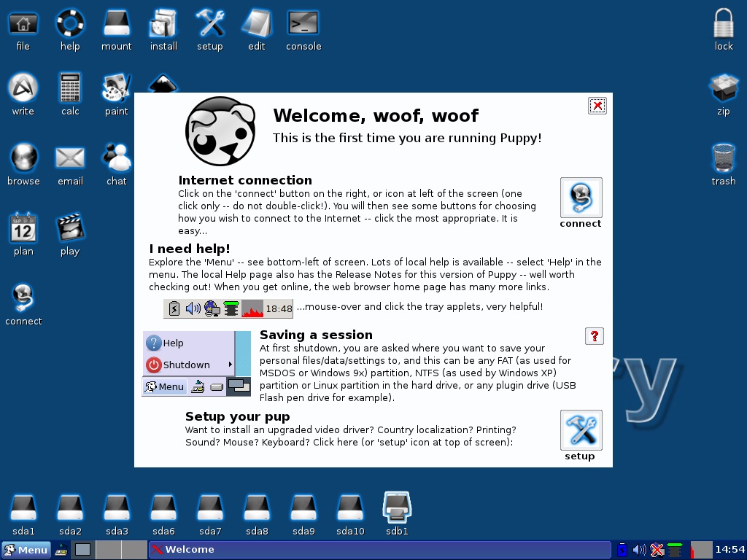Click the red question mark help button
The width and height of the screenshot is (747, 560).
[x=594, y=336]
